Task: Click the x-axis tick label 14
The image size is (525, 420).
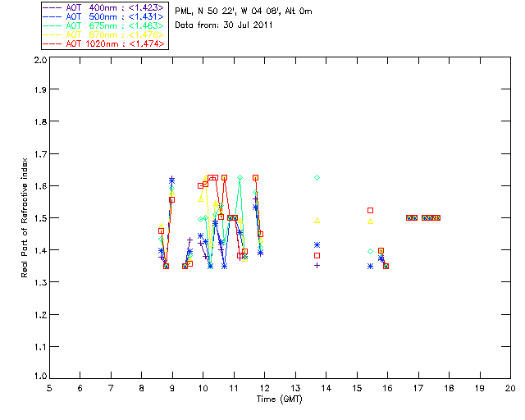Action: pos(326,388)
